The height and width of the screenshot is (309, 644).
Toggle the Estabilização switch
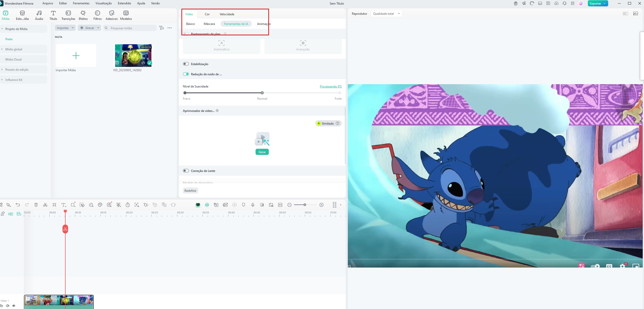(x=186, y=64)
